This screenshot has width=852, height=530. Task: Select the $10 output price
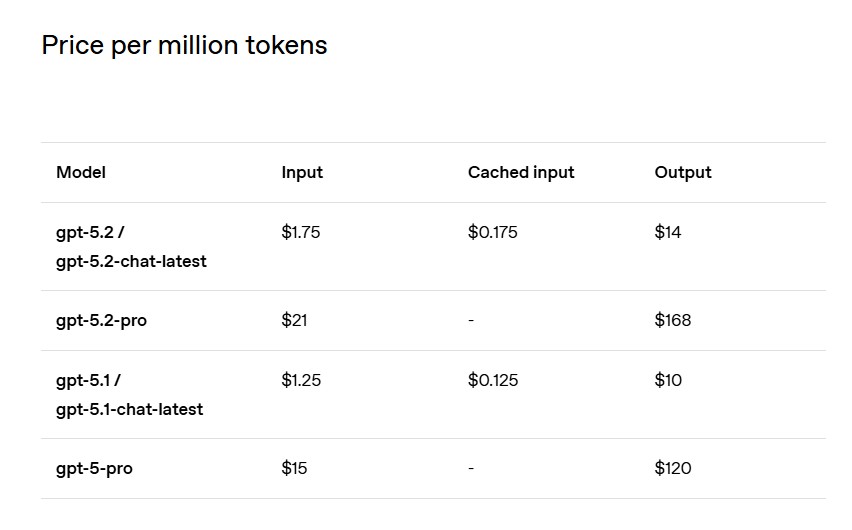(668, 380)
